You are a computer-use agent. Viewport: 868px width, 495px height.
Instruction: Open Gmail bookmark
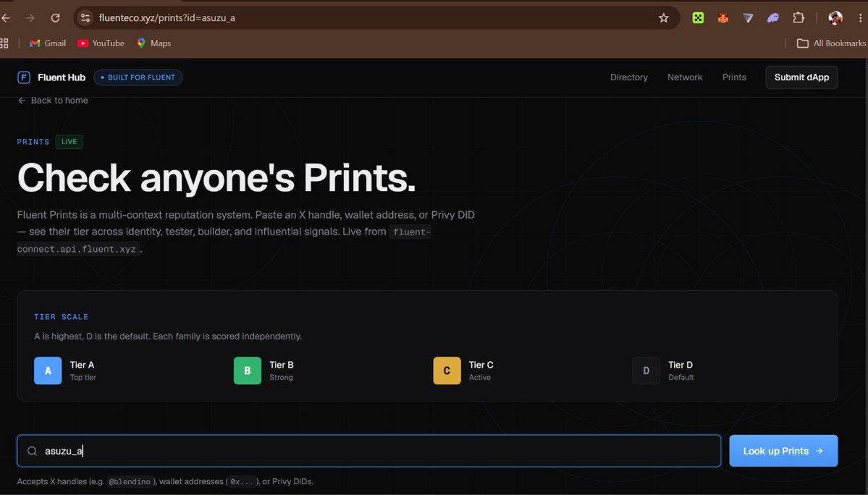coord(48,43)
